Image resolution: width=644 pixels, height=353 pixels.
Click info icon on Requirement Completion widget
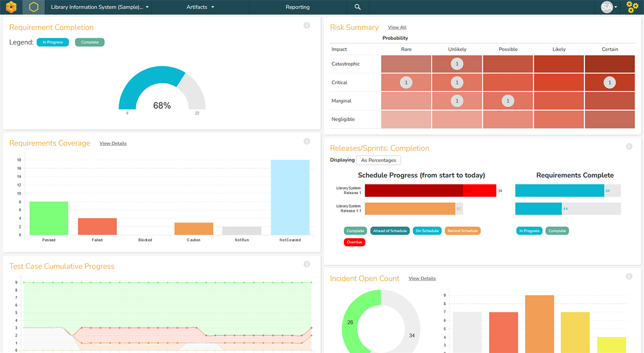pyautogui.click(x=307, y=25)
